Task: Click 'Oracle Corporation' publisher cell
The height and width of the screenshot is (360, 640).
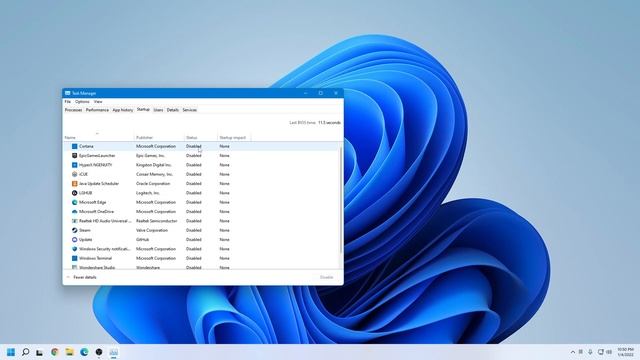Action: click(153, 184)
